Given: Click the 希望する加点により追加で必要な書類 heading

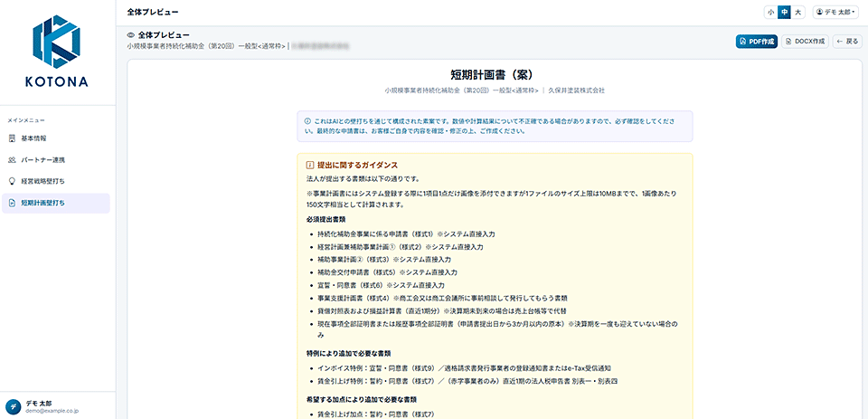Looking at the screenshot, I should 361,399.
